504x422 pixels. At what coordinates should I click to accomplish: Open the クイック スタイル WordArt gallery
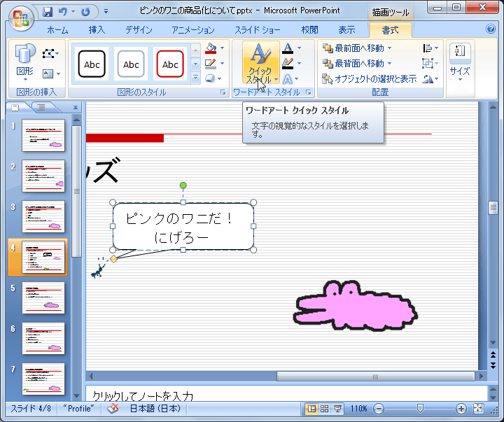click(260, 63)
